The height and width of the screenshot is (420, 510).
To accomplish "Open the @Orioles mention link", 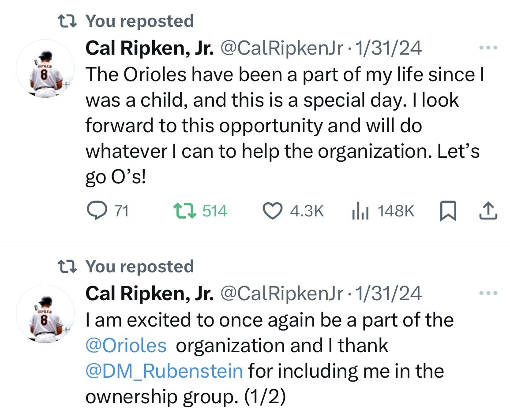I will [x=126, y=345].
